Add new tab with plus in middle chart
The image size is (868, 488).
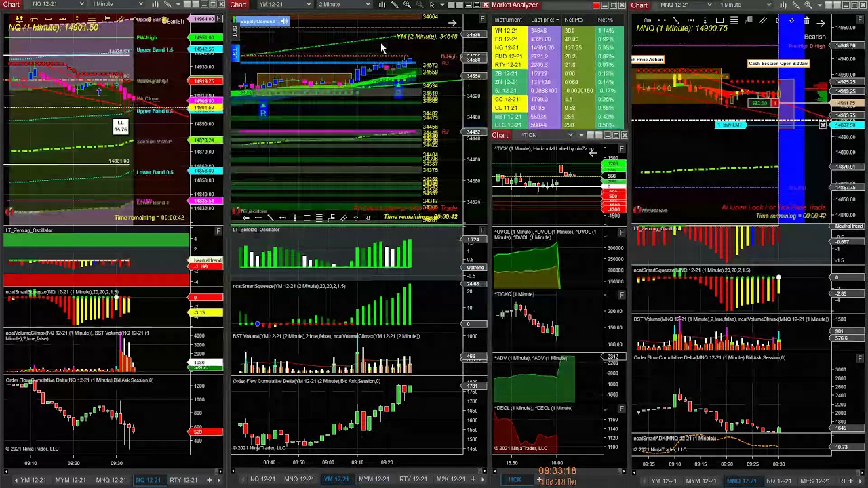coord(473,480)
